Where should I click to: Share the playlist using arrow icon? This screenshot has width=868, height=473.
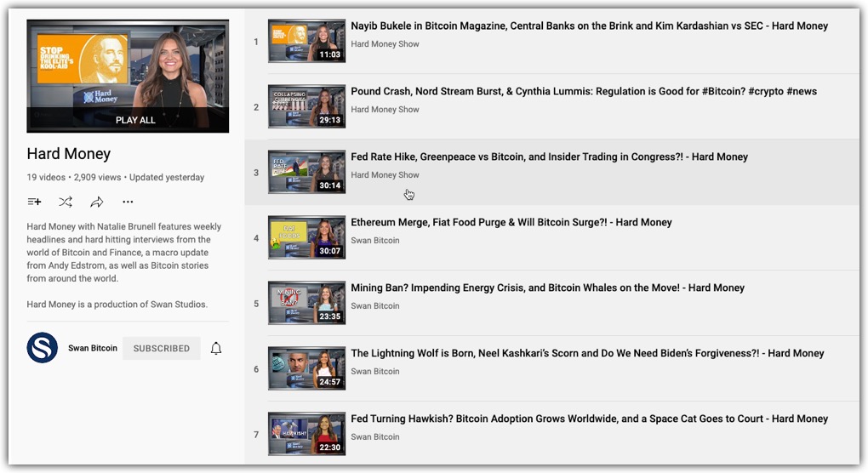[97, 202]
